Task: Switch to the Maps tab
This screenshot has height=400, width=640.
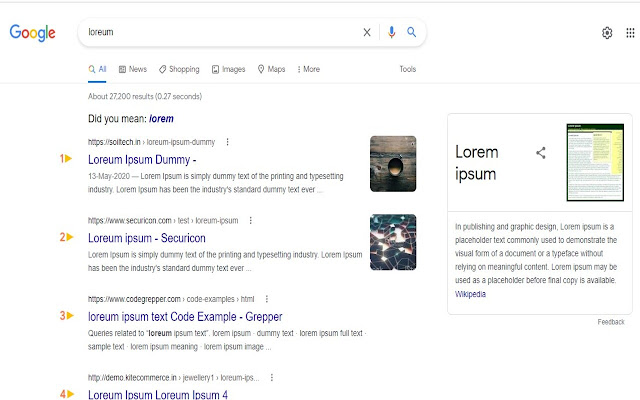Action: click(x=271, y=69)
